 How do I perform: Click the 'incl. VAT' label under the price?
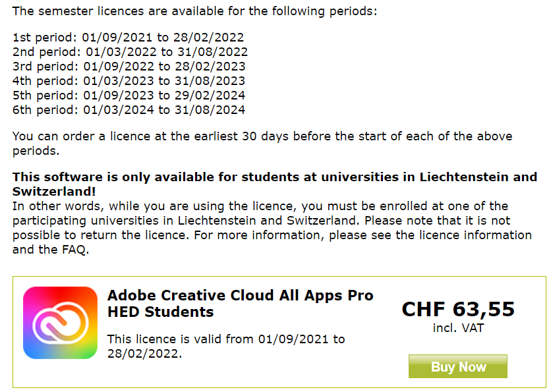tap(458, 327)
